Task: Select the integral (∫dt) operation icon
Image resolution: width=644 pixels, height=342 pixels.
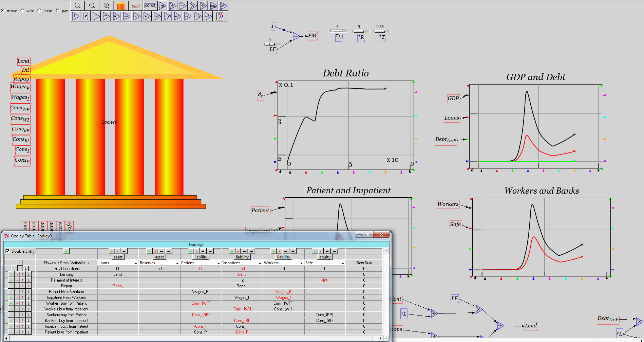Action: click(163, 6)
